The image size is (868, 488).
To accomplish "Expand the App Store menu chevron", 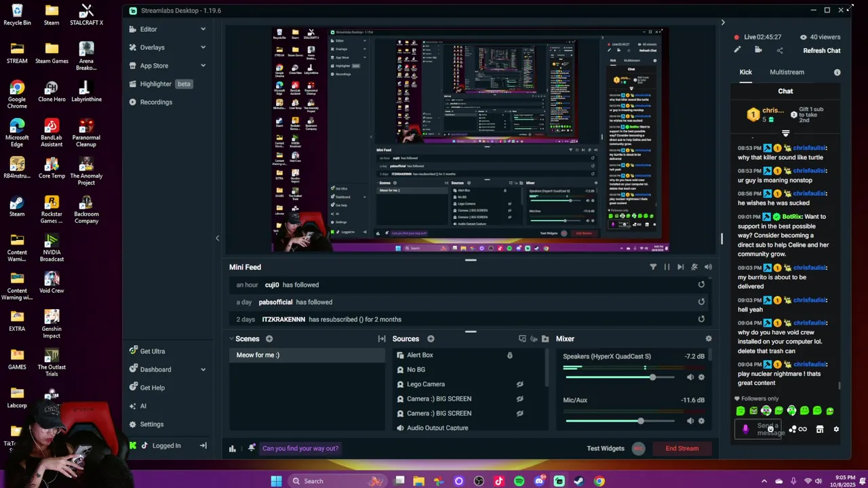I will pos(203,66).
